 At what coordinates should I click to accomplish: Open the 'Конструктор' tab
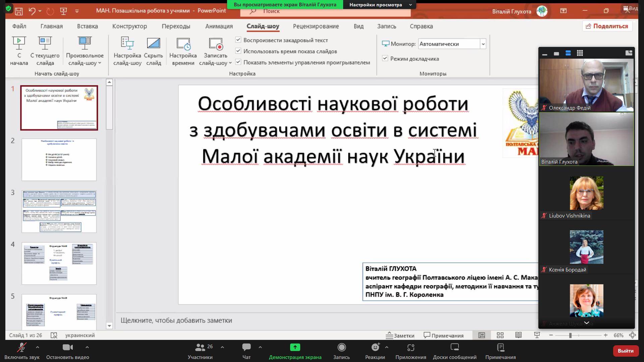(129, 26)
